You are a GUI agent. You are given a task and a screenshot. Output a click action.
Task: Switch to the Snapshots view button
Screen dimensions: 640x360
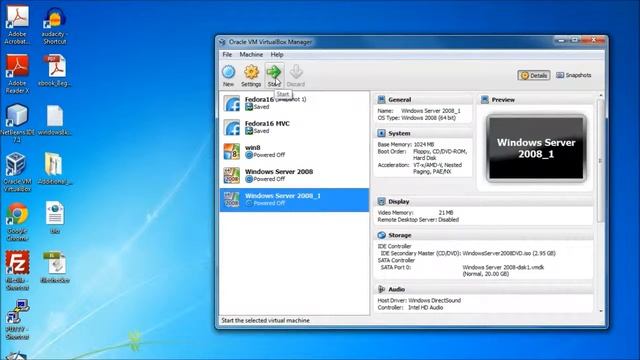[574, 76]
